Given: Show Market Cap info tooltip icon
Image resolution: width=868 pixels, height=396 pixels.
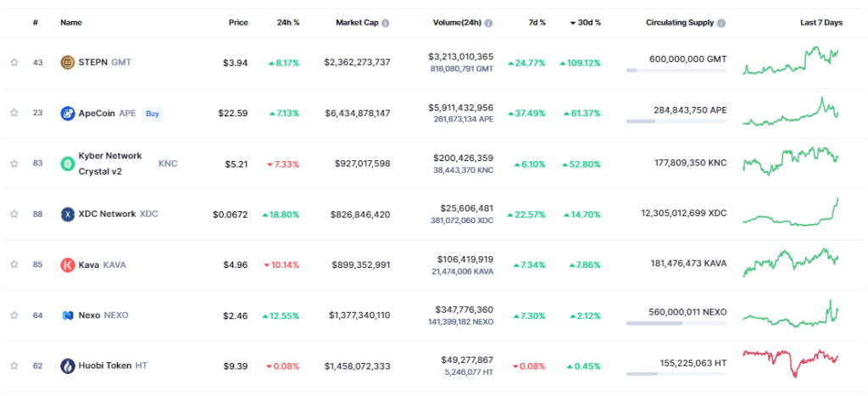Looking at the screenshot, I should coord(386,23).
